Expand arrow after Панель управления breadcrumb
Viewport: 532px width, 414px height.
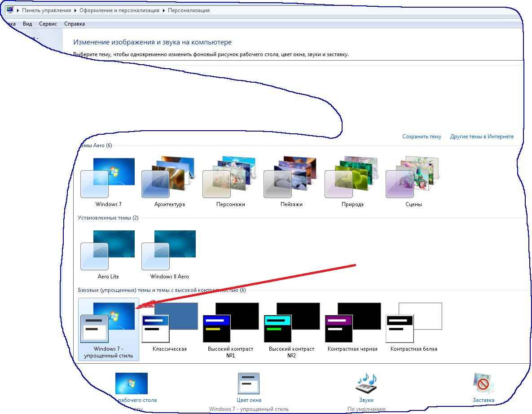point(75,10)
